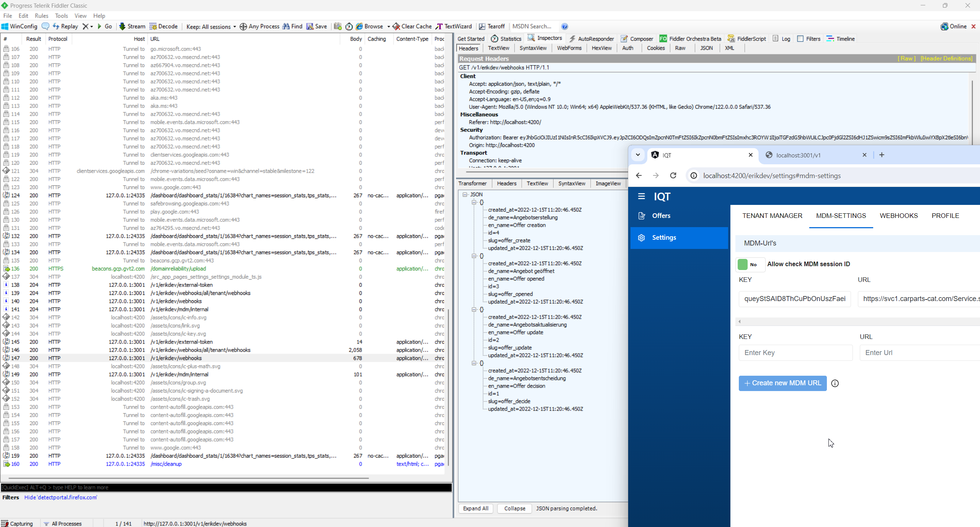Click the Replay button in toolbar
Screen dimensions: 980x527
pyautogui.click(x=65, y=26)
